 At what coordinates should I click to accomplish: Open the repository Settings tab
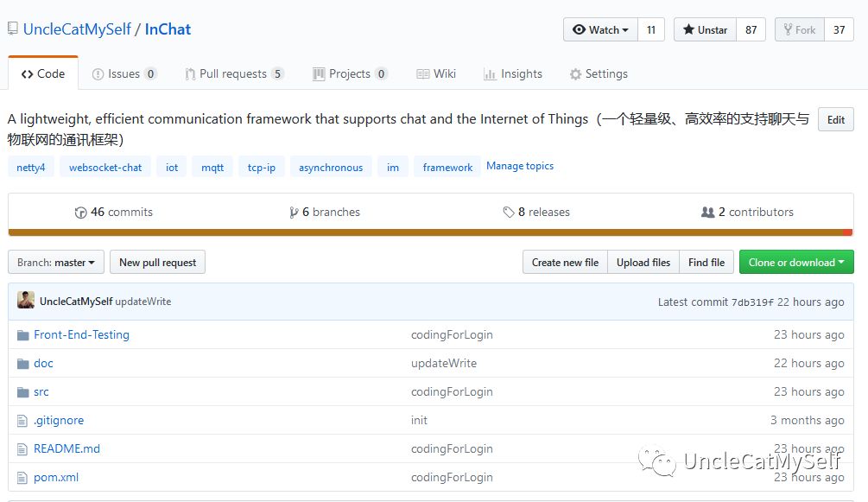click(x=599, y=73)
